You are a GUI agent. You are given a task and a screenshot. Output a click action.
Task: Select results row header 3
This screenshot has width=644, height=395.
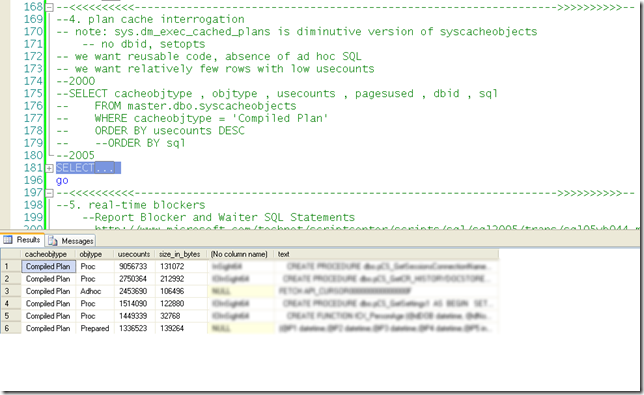11,291
